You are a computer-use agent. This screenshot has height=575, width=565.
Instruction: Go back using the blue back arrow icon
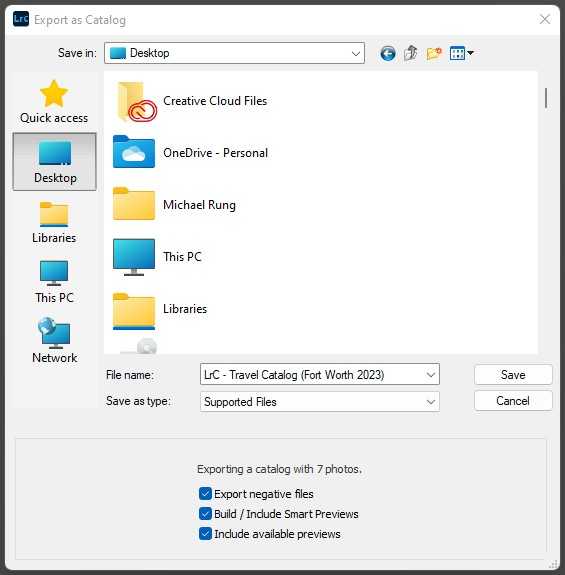pos(388,54)
